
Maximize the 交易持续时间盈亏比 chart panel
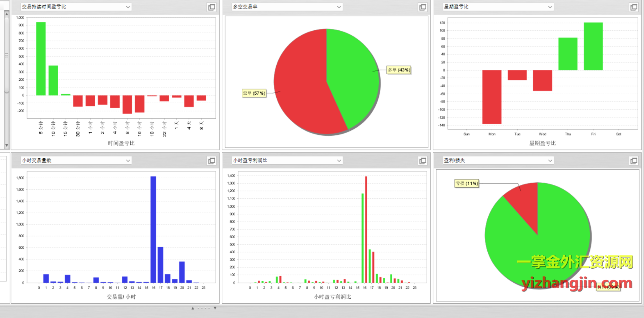point(211,7)
